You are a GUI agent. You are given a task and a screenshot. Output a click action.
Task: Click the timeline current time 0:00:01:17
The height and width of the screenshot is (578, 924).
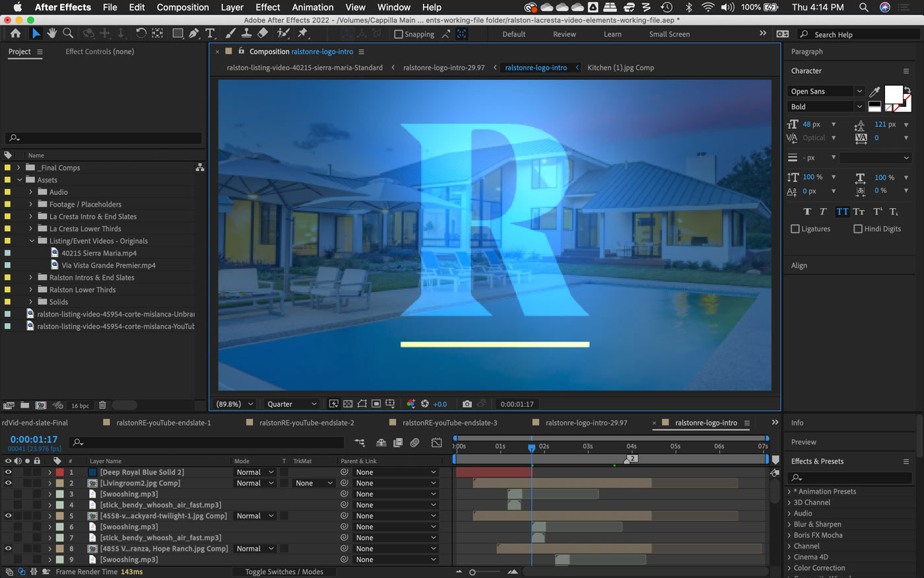[34, 439]
